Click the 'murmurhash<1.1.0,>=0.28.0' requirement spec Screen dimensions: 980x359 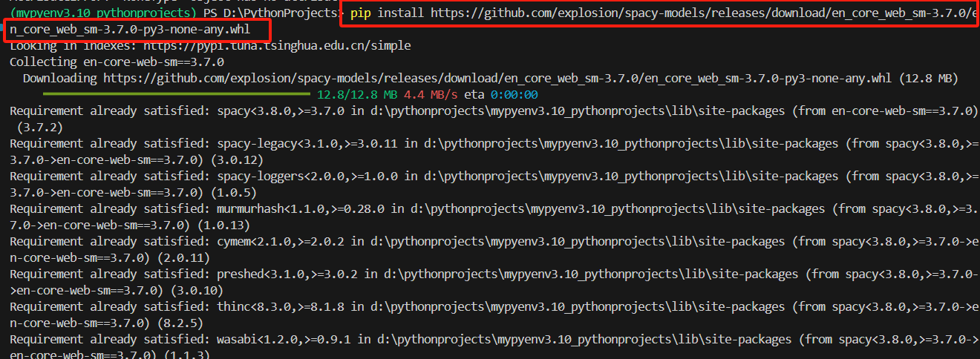(x=301, y=209)
